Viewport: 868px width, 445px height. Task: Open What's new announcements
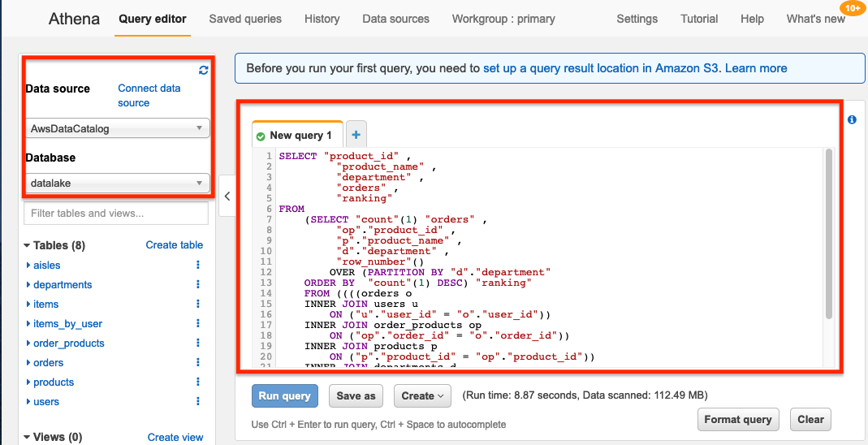(x=815, y=19)
